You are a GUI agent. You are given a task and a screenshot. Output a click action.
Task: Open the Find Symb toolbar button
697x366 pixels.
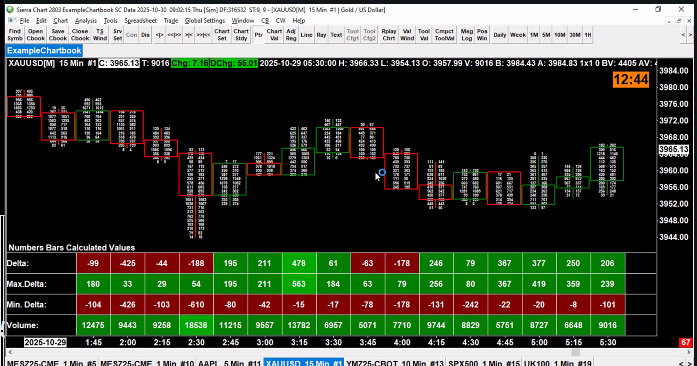[x=15, y=35]
